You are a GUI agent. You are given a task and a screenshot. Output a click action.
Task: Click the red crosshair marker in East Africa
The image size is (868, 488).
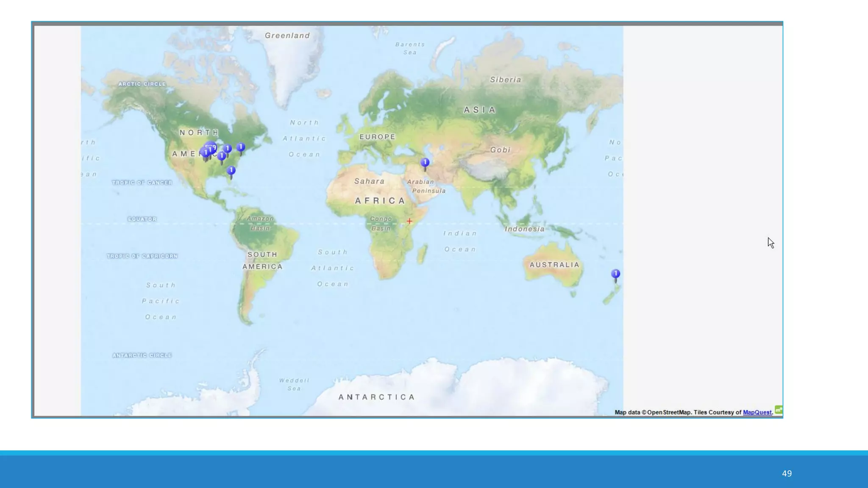click(x=409, y=221)
